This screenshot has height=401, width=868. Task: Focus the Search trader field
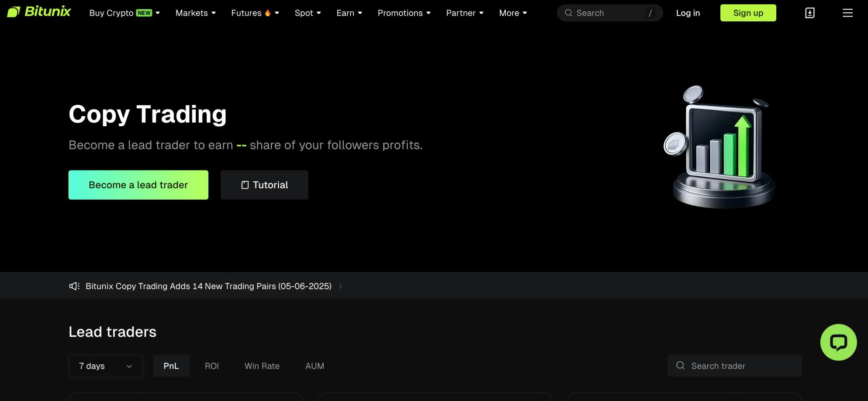coord(735,366)
